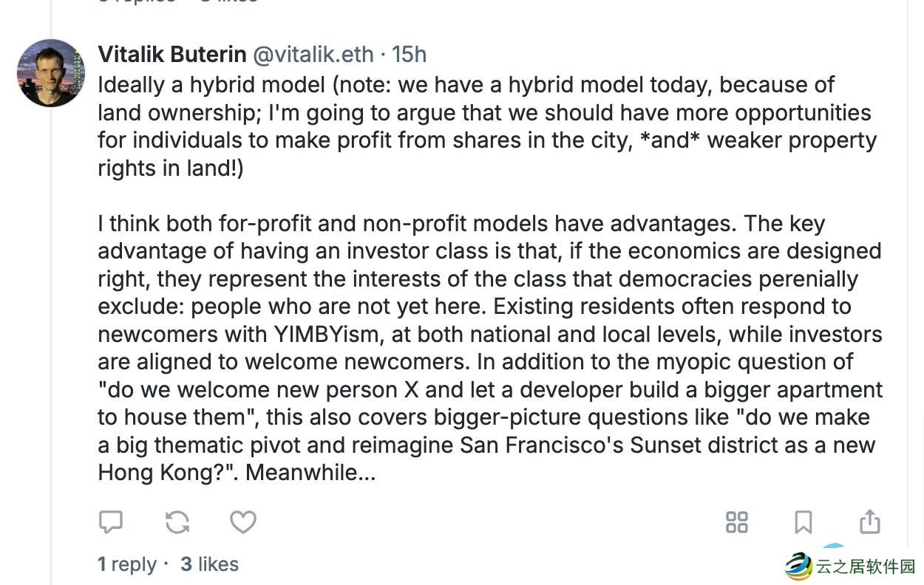Viewport: 924px width, 585px height.
Task: Click the Vitalik Buterin display name
Action: (x=172, y=55)
